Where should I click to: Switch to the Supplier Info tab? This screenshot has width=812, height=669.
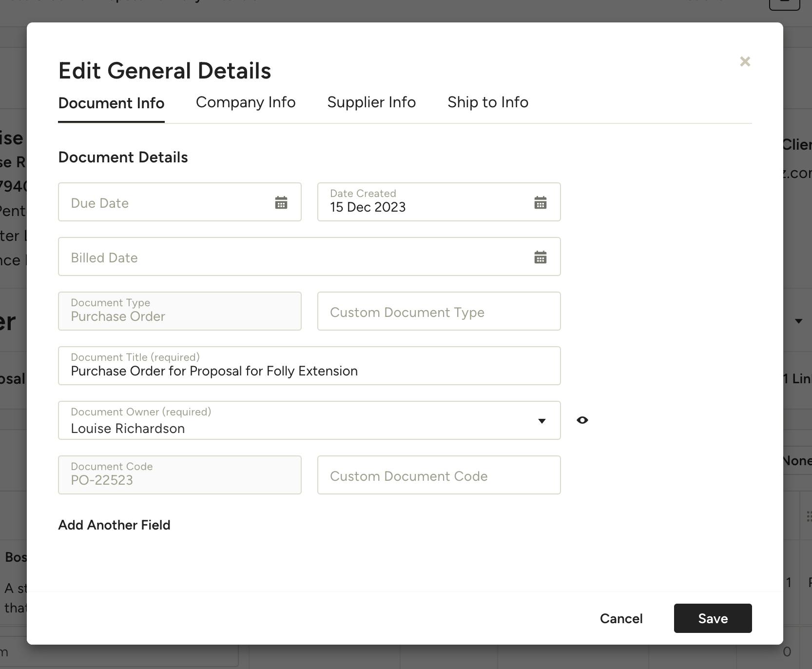pyautogui.click(x=371, y=102)
